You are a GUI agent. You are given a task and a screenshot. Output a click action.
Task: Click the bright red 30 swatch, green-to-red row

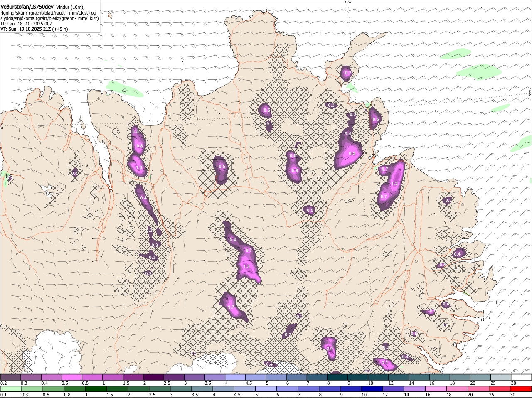(521, 389)
